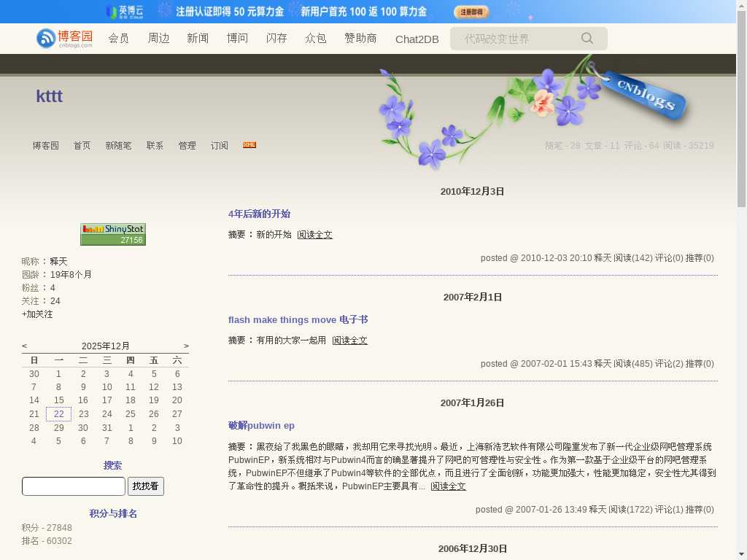Click the page vertical scrollbar thumb
747x560 pixels.
click(741, 109)
